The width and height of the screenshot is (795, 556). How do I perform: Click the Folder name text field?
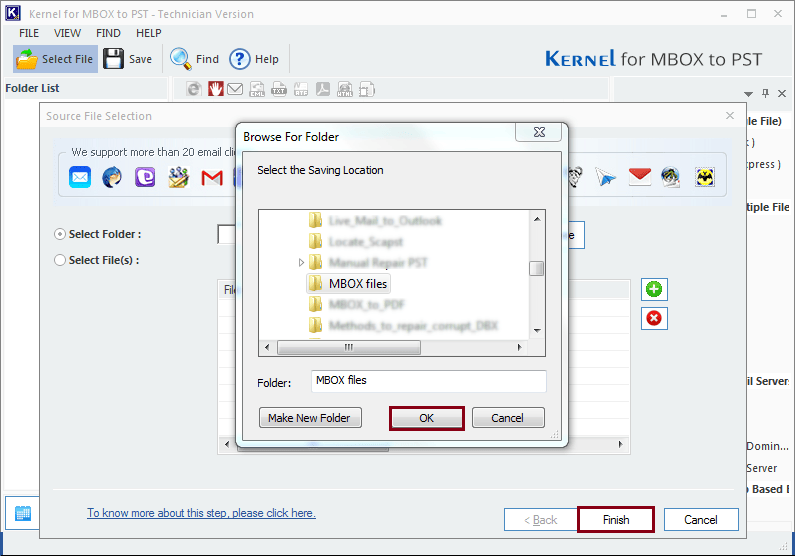click(428, 381)
